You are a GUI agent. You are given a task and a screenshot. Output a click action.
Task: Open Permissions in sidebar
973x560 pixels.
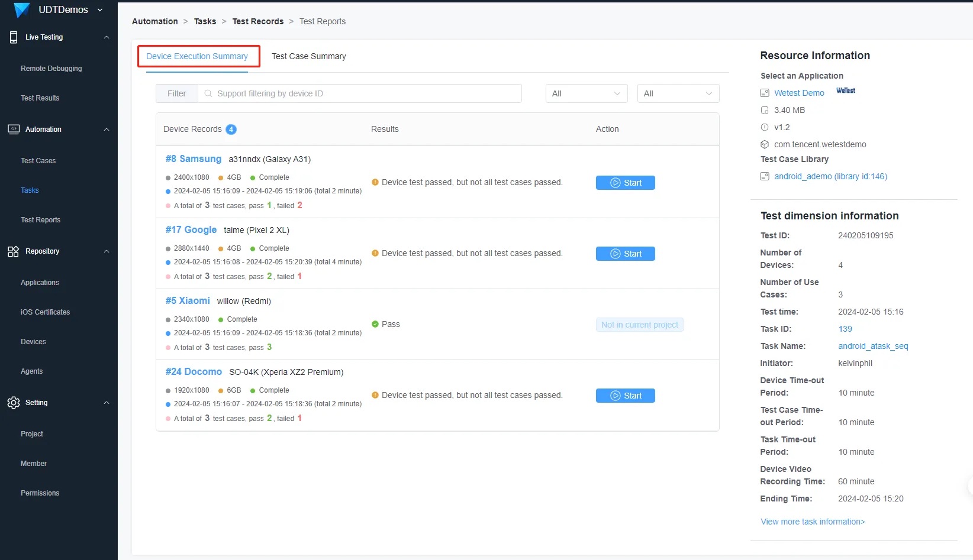[40, 493]
